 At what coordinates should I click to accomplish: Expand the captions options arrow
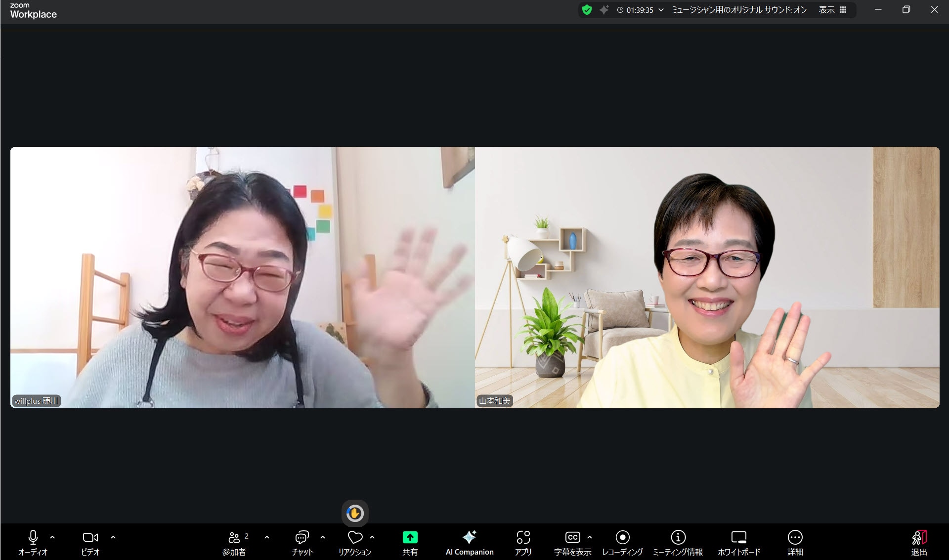tap(590, 537)
